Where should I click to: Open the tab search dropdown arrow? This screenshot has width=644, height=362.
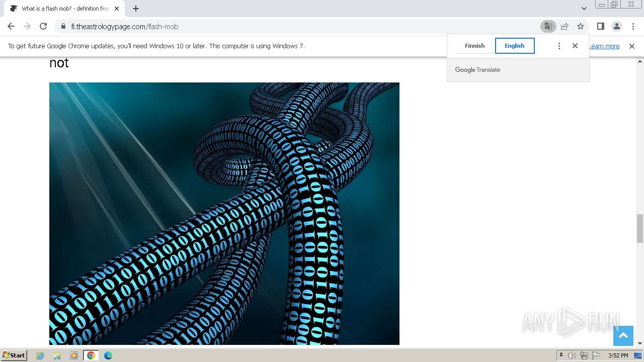pos(584,9)
